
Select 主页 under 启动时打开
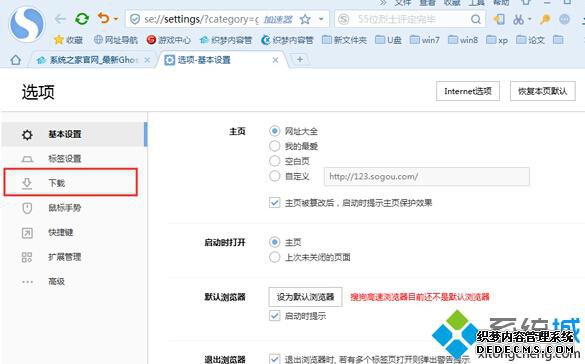click(x=275, y=242)
